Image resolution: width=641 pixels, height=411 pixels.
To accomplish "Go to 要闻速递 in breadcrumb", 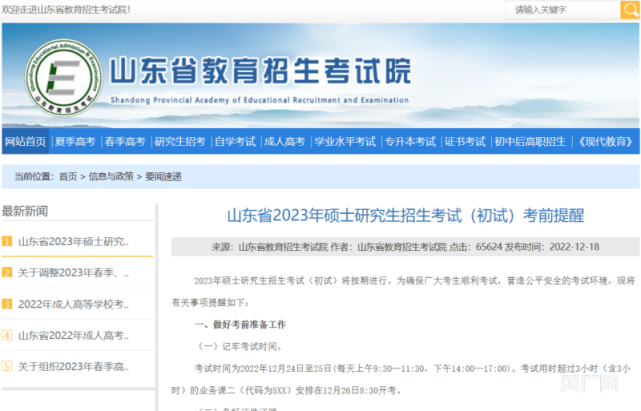I will click(164, 176).
